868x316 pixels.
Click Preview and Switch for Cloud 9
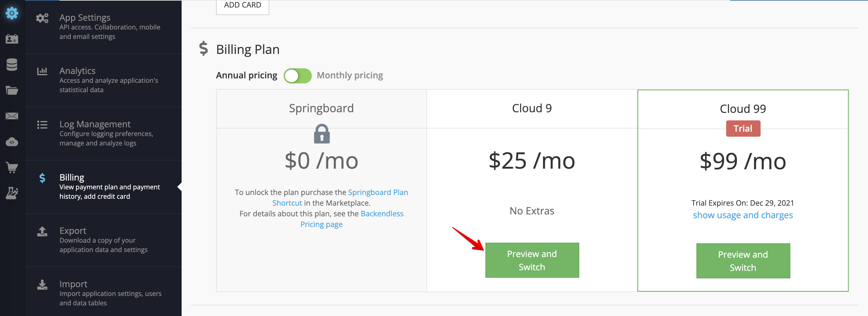click(532, 260)
